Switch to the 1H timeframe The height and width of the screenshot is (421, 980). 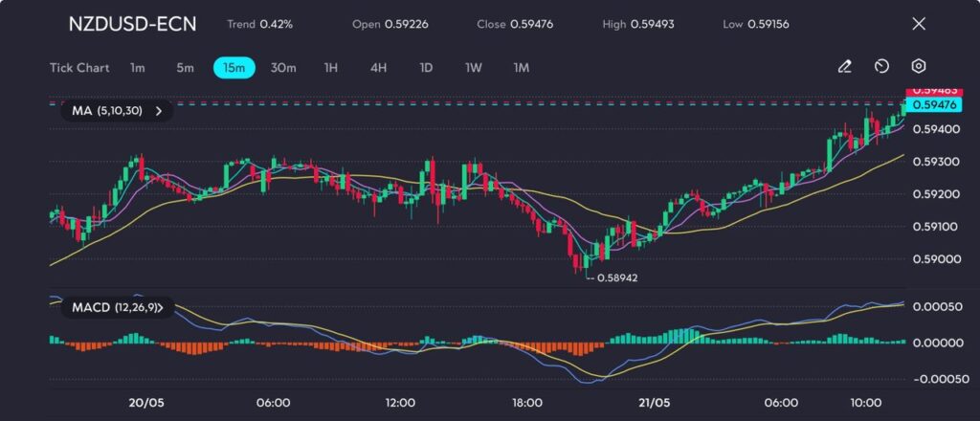click(x=331, y=68)
